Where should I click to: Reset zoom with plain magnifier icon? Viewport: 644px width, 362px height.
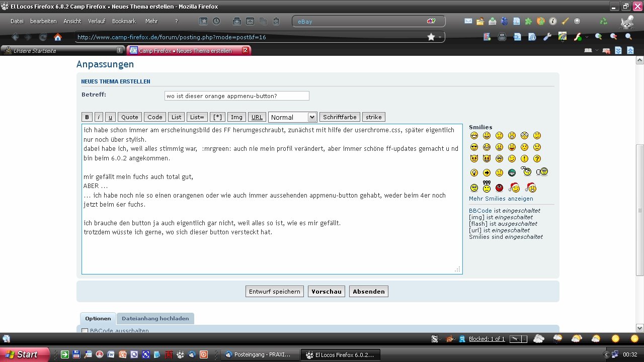pos(628,37)
